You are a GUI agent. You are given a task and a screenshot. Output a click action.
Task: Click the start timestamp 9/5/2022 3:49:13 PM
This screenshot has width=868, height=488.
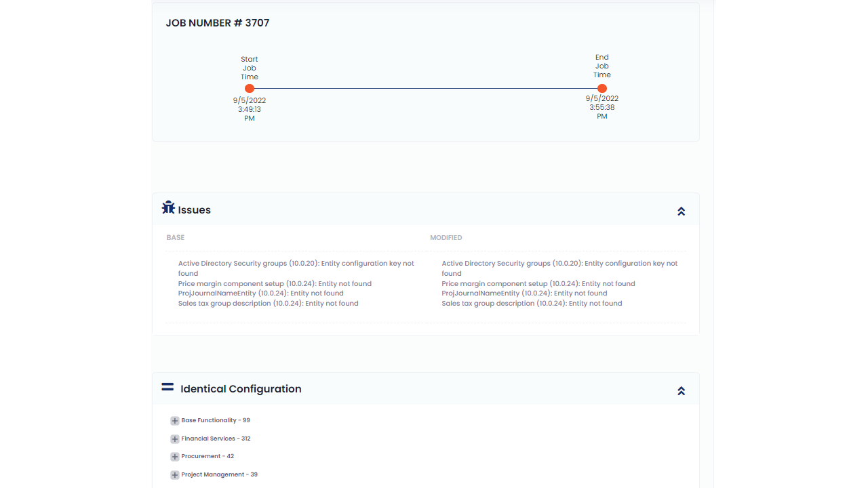coord(250,109)
